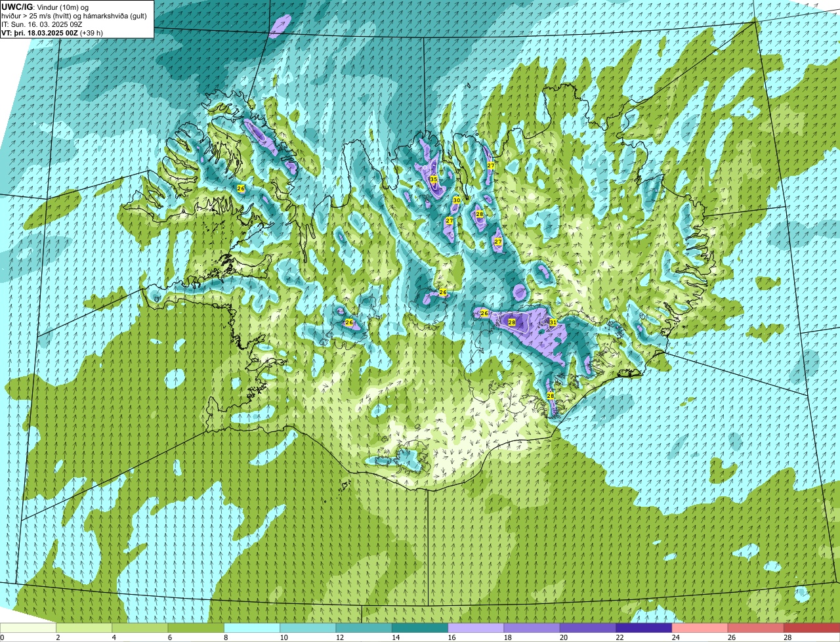The image size is (840, 642).
Task: Select the 26–28 m/s salmon legend swatch
Action: tap(756, 628)
